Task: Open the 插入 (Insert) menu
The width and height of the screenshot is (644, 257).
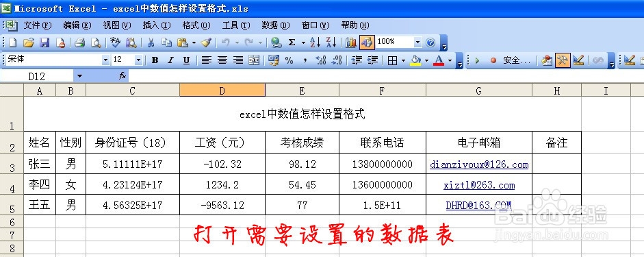Action: [x=157, y=25]
